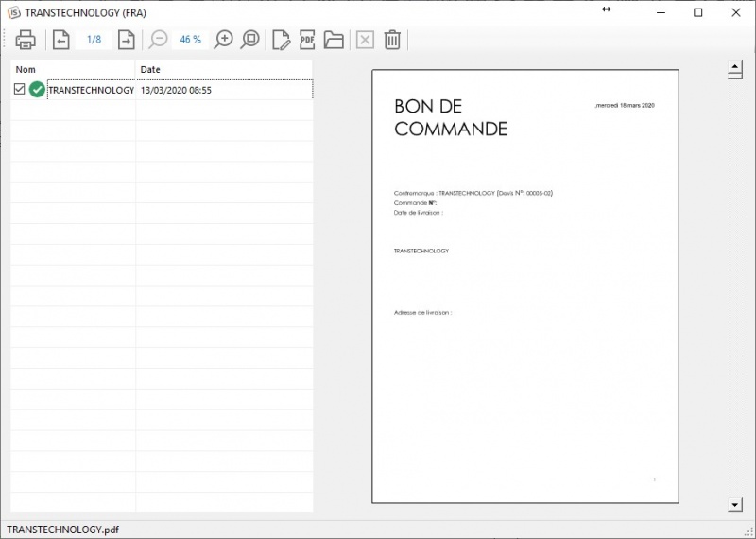Click the 13/03/2020 08:55 date cell

tap(176, 90)
